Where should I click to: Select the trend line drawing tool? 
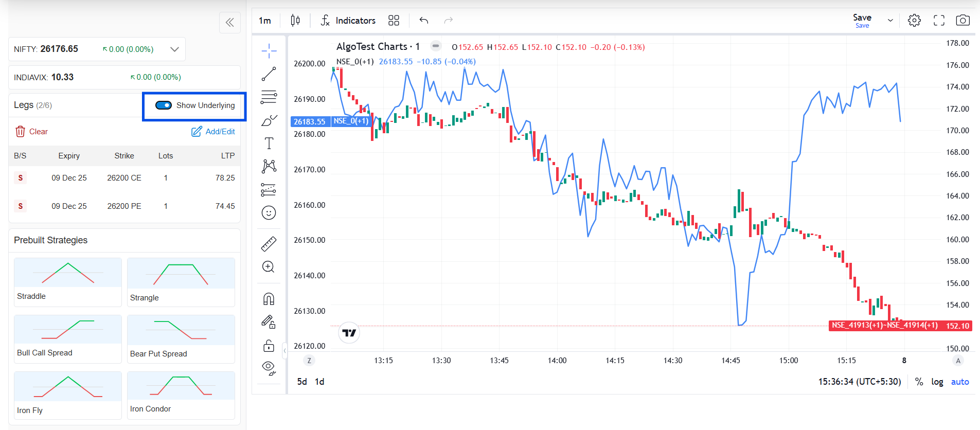point(269,74)
